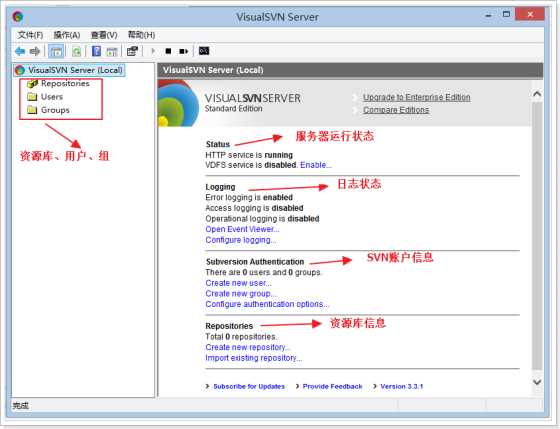Click Create new user... link
Image resolution: width=560 pixels, height=429 pixels.
[238, 283]
